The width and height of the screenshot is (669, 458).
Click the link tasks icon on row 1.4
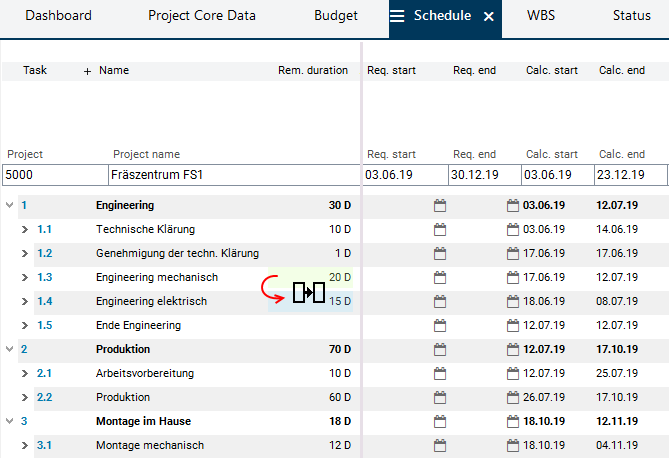[309, 294]
